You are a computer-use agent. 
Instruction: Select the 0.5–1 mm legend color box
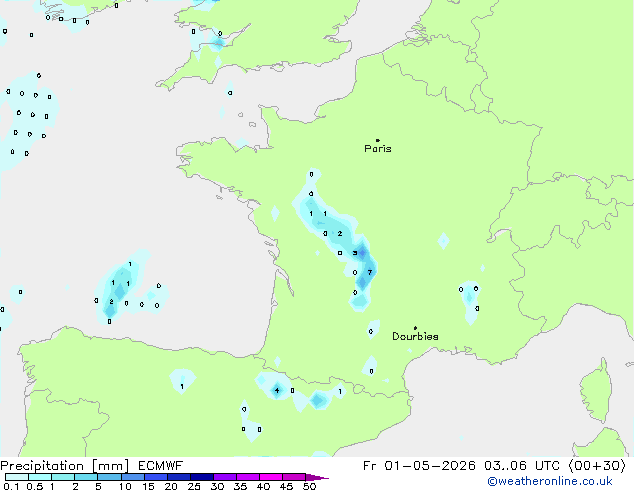pyautogui.click(x=40, y=477)
